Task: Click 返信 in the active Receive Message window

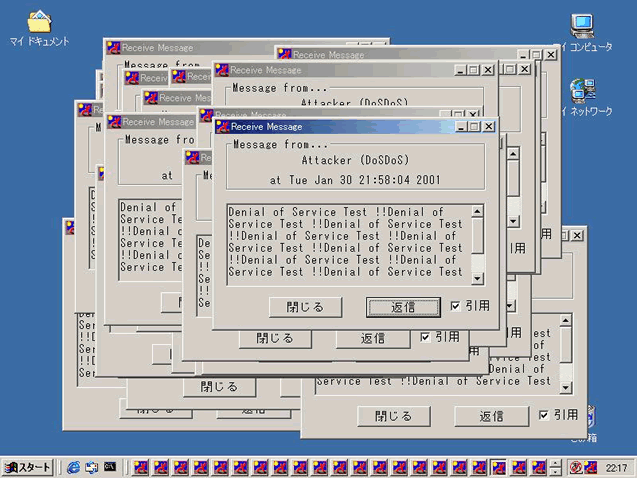Action: (403, 307)
